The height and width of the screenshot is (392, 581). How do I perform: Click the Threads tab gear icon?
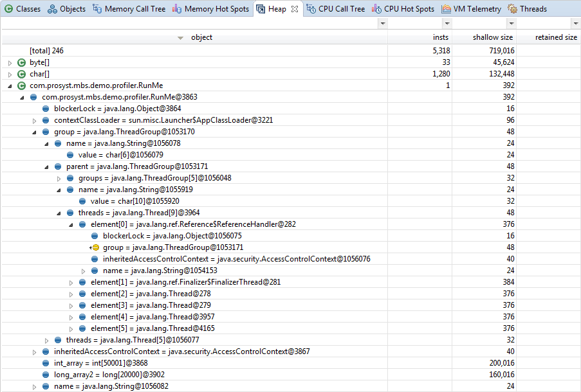tap(513, 9)
